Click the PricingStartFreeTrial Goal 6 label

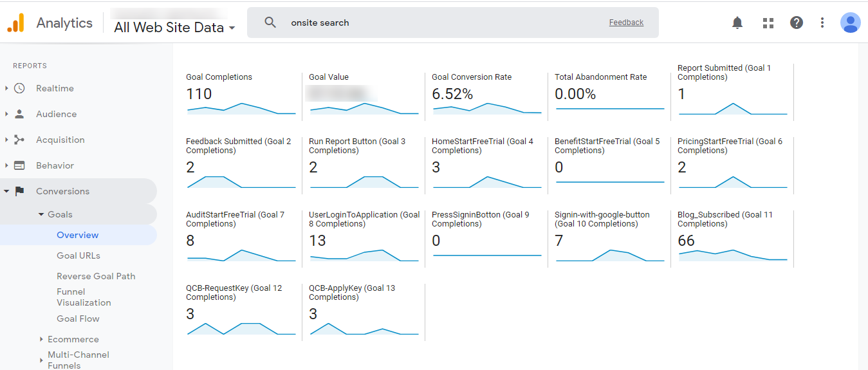click(730, 145)
